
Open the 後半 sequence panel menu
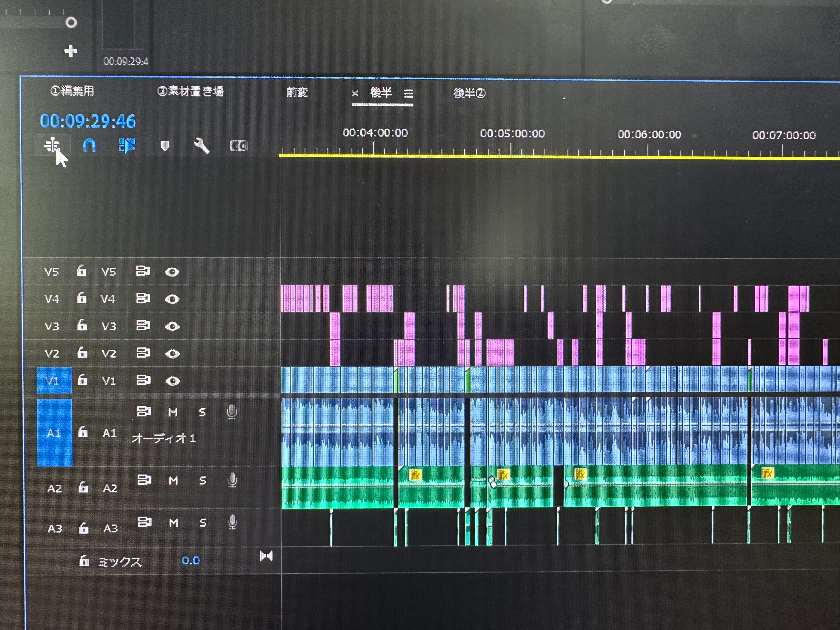click(409, 93)
